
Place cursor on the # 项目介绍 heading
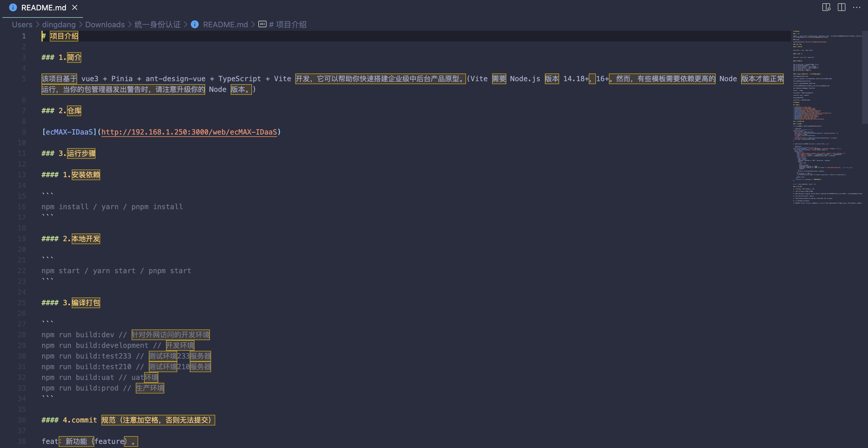click(60, 36)
